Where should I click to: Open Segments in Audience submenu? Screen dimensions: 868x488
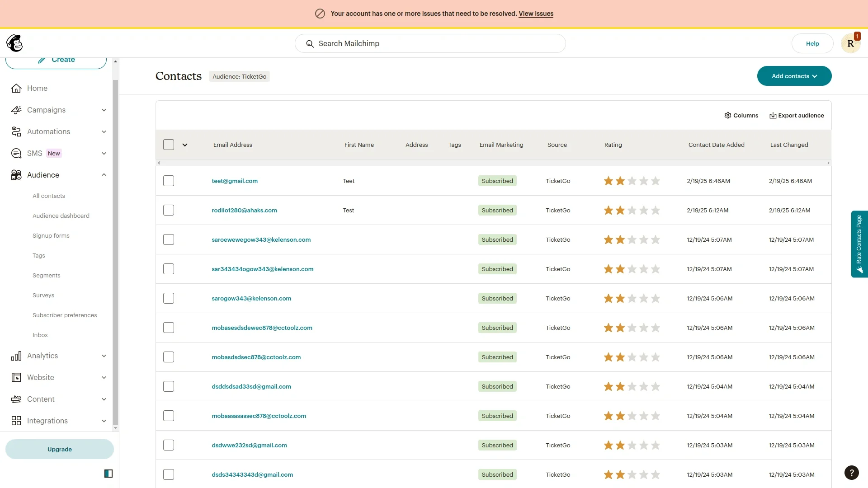point(46,275)
